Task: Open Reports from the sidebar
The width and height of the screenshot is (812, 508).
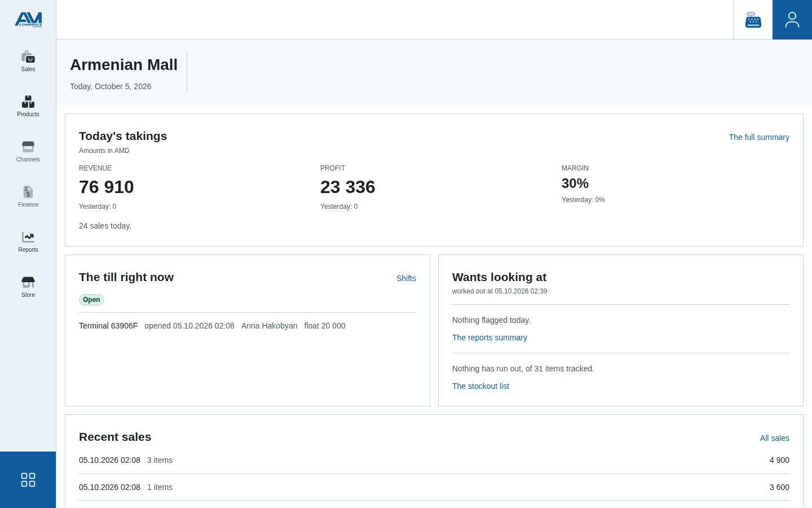Action: [28, 242]
